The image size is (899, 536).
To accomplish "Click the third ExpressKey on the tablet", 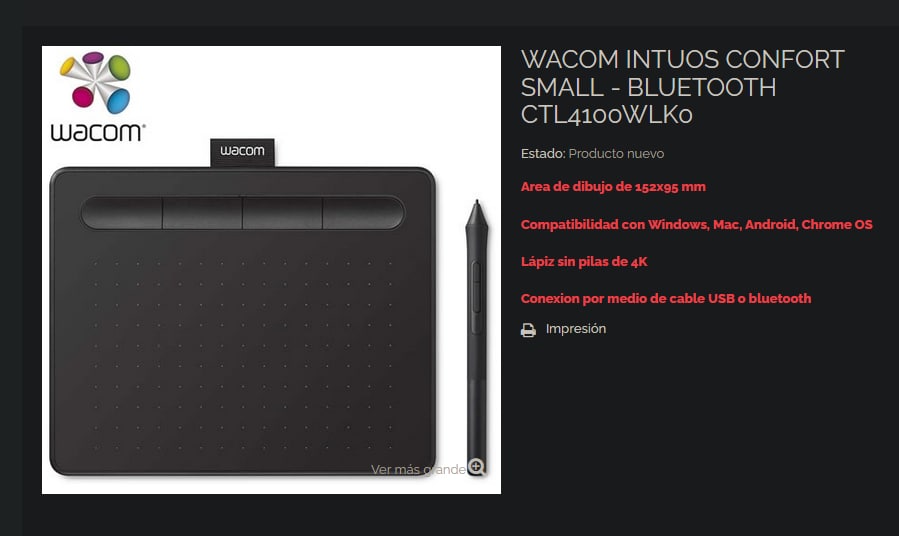I will 282,213.
